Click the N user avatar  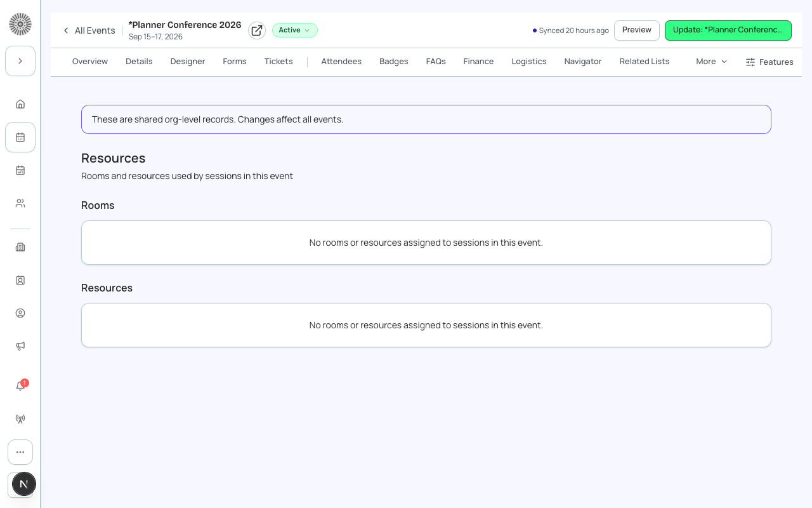click(24, 484)
